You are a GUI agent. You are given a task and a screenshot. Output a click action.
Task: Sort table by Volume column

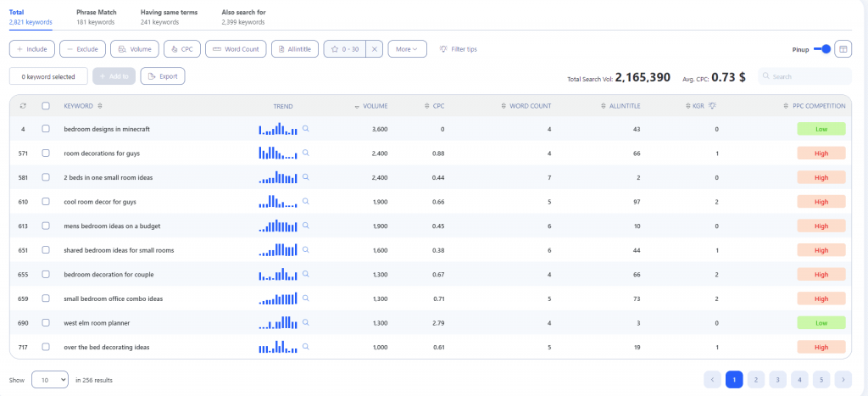[x=371, y=106]
